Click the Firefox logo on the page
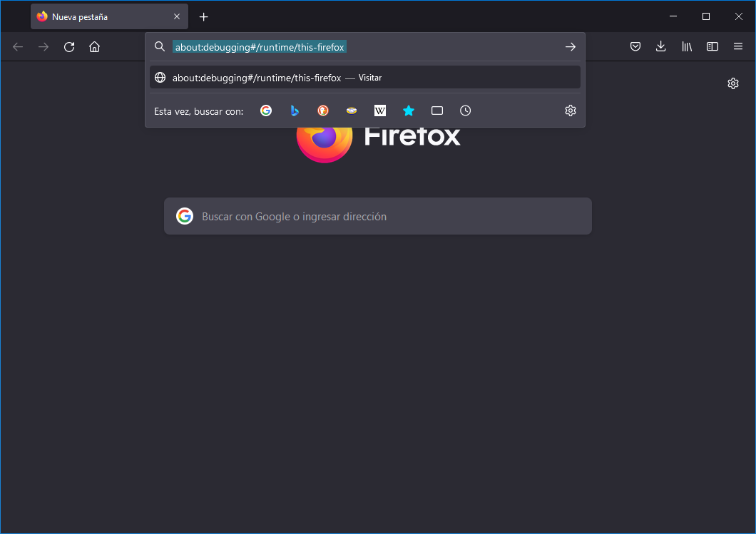The image size is (756, 534). 325,145
